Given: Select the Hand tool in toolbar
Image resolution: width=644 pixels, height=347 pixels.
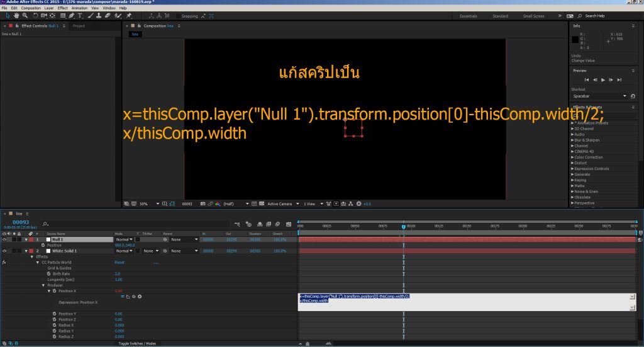Looking at the screenshot, I should click(x=16, y=16).
